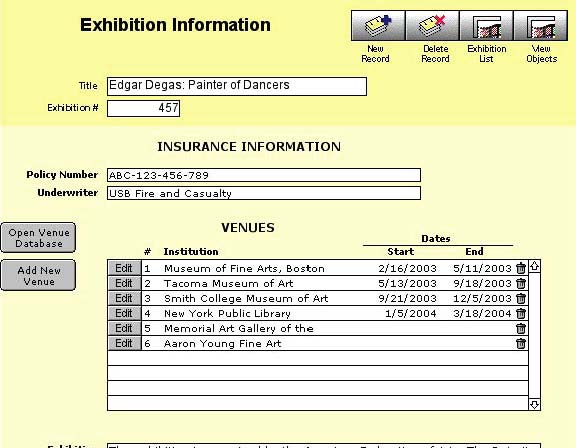Click end date 3/18/2004
576x448 pixels.
(482, 314)
